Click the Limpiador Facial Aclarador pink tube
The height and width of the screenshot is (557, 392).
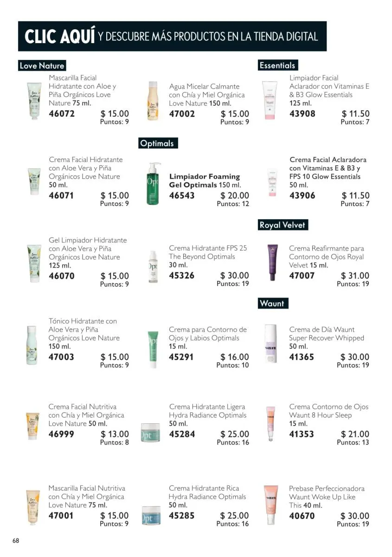click(x=270, y=100)
